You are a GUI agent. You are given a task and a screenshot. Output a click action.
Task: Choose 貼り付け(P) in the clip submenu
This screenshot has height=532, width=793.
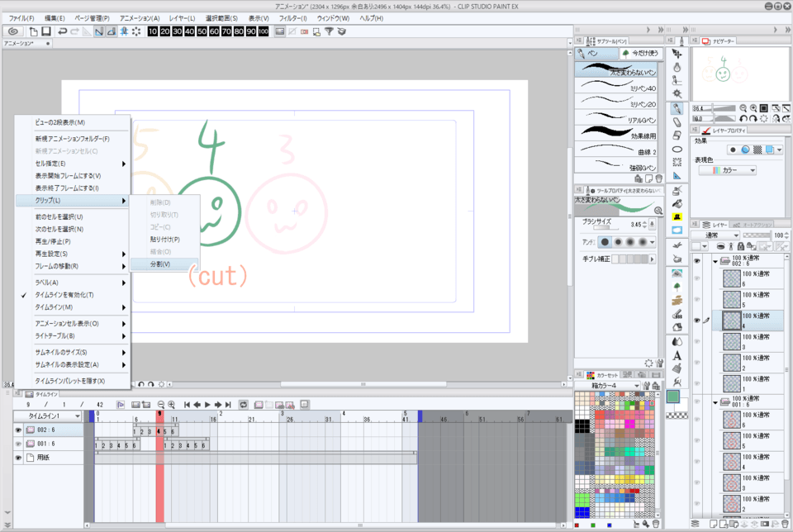[164, 240]
